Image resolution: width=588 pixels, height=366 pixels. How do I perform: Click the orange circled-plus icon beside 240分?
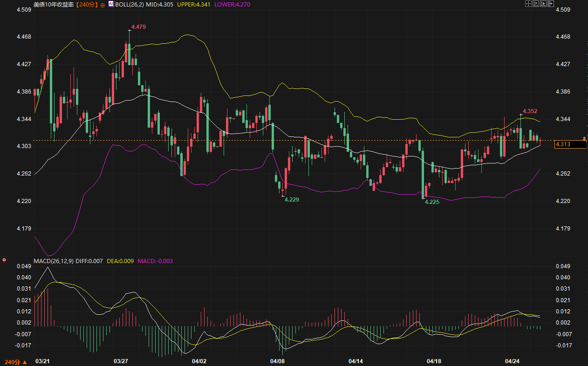(x=103, y=4)
